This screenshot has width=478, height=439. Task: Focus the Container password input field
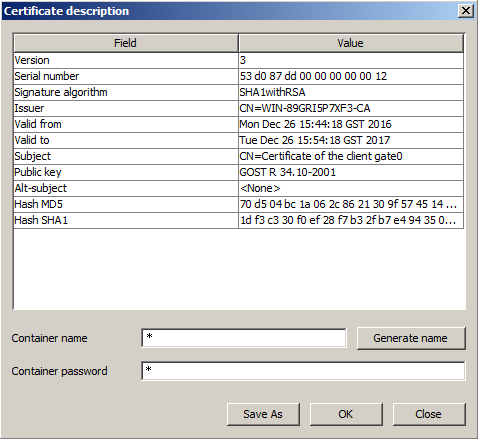pyautogui.click(x=303, y=371)
